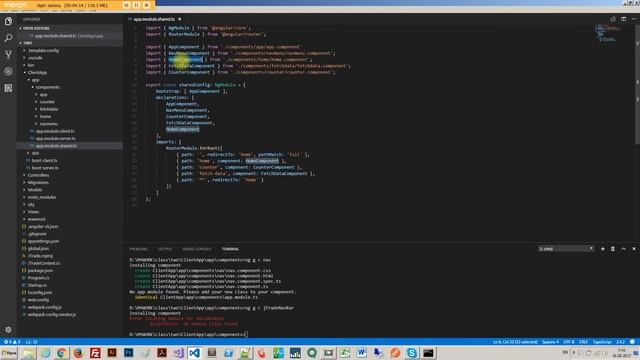Open the Explorer view in activity bar

click(x=8, y=21)
